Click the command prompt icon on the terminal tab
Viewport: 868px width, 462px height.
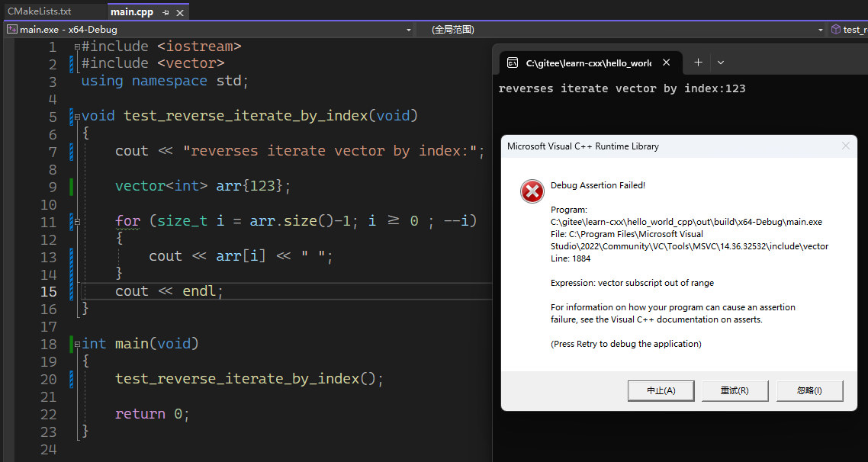[513, 62]
